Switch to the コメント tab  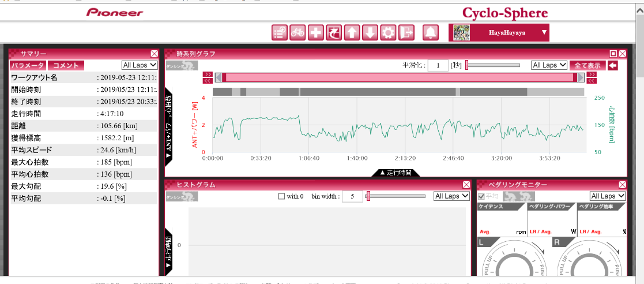coord(66,66)
